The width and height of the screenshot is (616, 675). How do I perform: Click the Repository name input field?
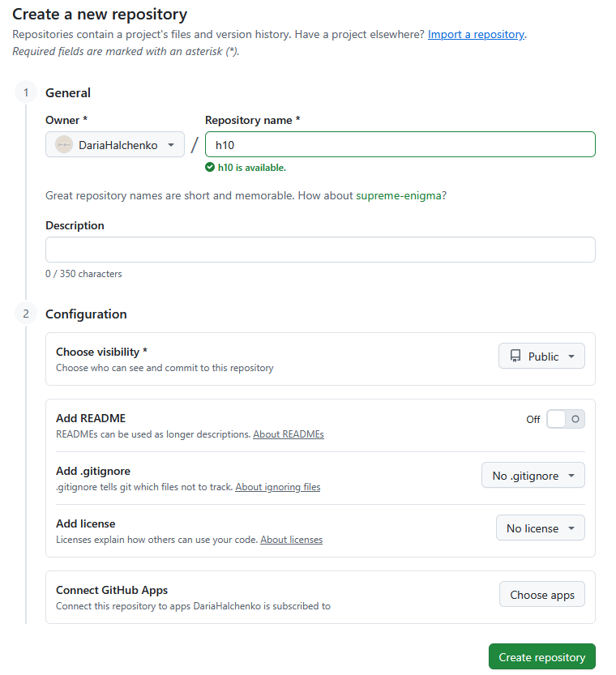[x=400, y=145]
